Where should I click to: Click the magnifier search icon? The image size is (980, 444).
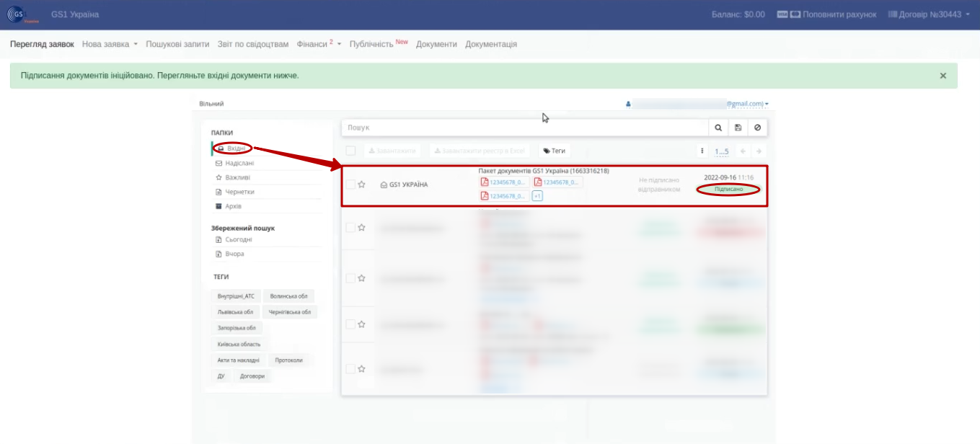pyautogui.click(x=718, y=128)
